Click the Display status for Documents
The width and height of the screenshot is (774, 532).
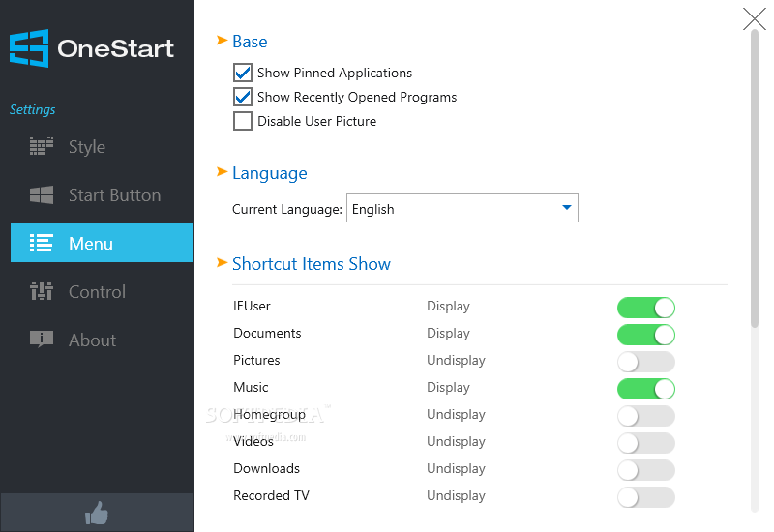(x=448, y=334)
